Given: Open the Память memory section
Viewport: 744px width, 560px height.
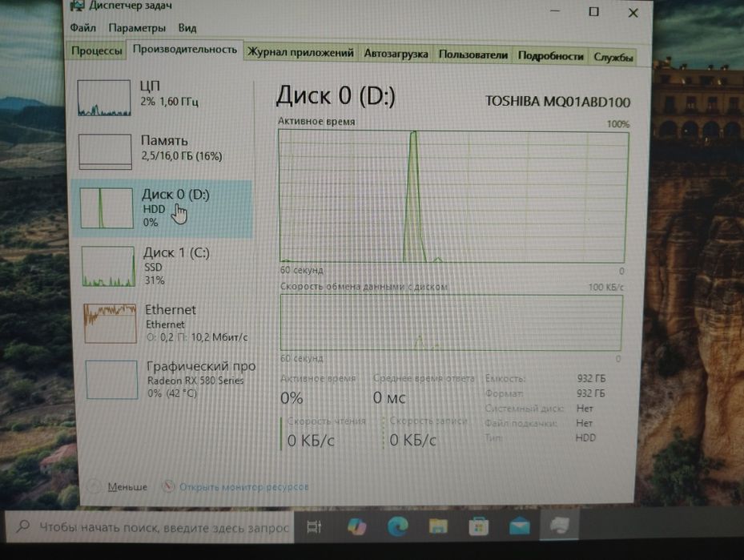Looking at the screenshot, I should tap(163, 151).
